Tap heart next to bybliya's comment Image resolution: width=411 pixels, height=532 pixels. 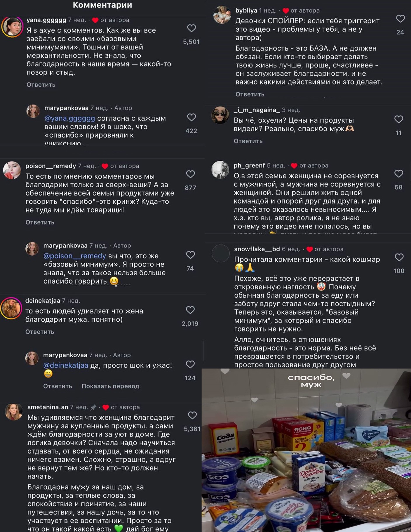400,19
